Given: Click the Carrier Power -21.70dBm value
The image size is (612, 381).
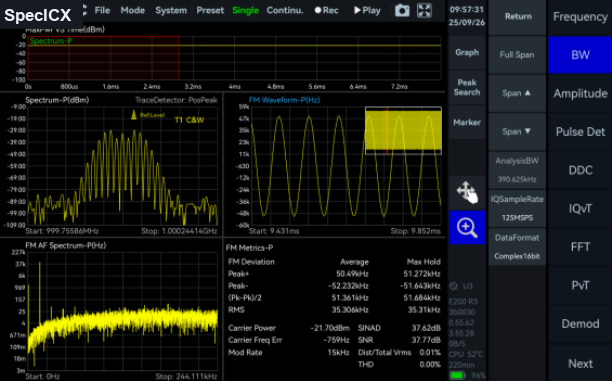Looking at the screenshot, I should (330, 328).
